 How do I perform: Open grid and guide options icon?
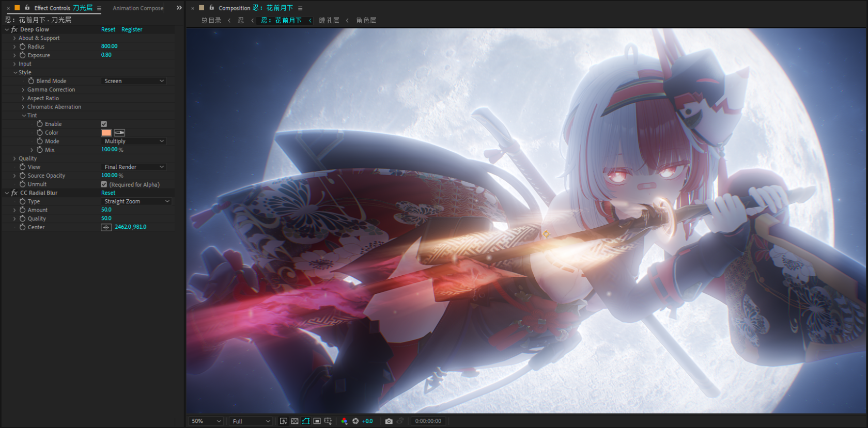pyautogui.click(x=328, y=421)
